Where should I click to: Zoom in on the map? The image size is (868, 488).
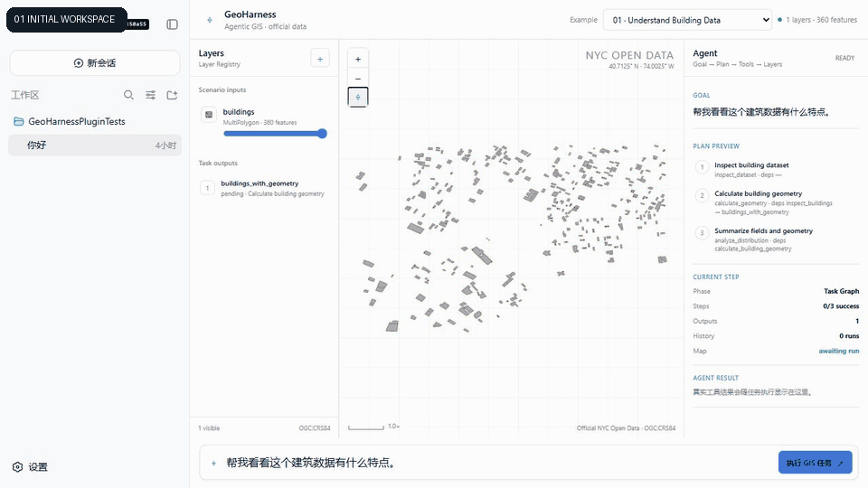tap(358, 60)
